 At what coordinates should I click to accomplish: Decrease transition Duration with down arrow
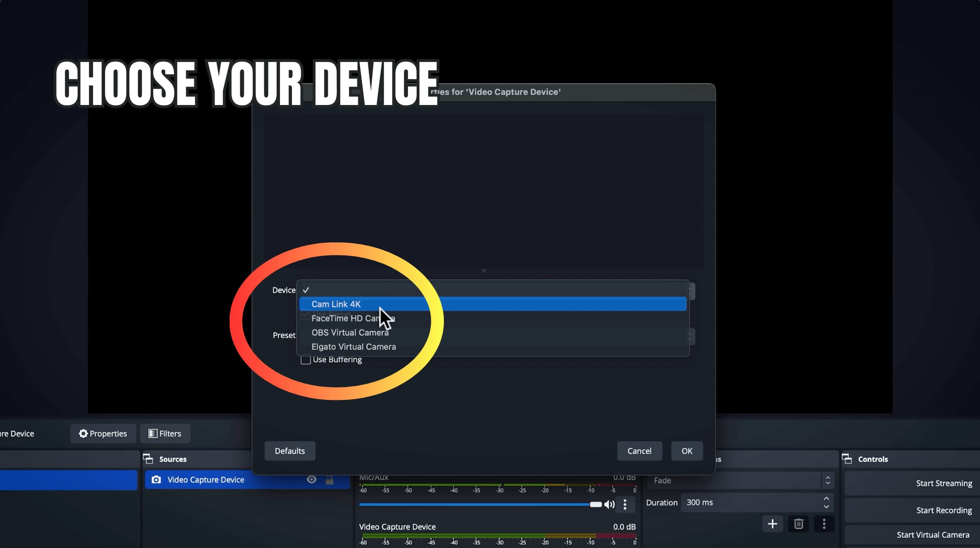826,507
